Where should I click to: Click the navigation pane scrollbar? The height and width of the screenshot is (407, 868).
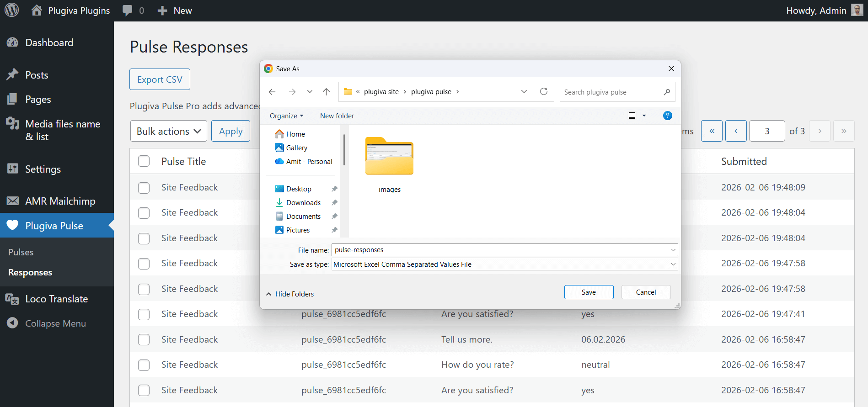[x=344, y=150]
